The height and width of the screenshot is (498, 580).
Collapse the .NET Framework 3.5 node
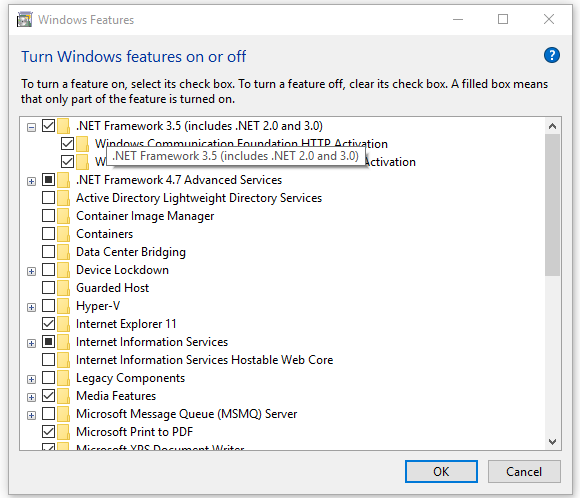31,128
